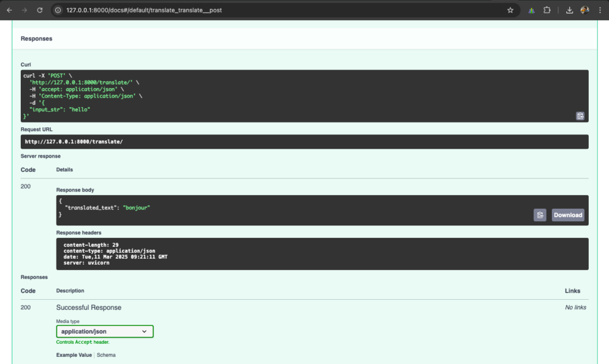Reload the FastAPI docs page
The height and width of the screenshot is (364, 609).
pyautogui.click(x=39, y=10)
